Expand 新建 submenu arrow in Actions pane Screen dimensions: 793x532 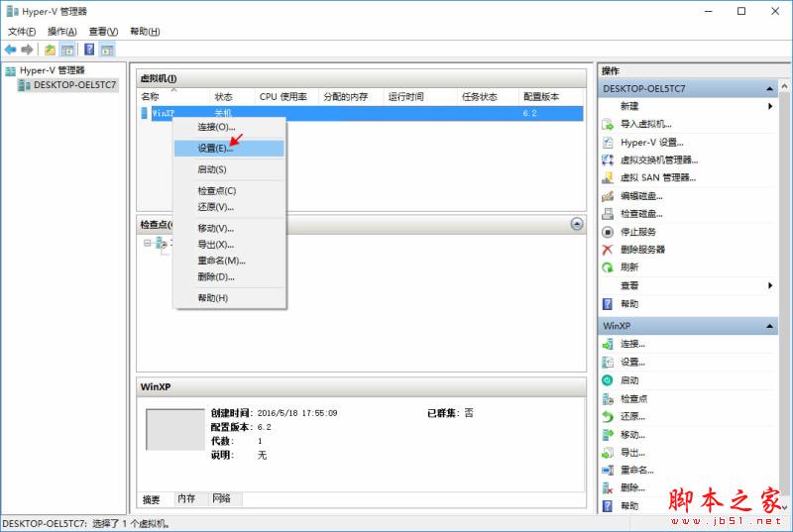(770, 106)
